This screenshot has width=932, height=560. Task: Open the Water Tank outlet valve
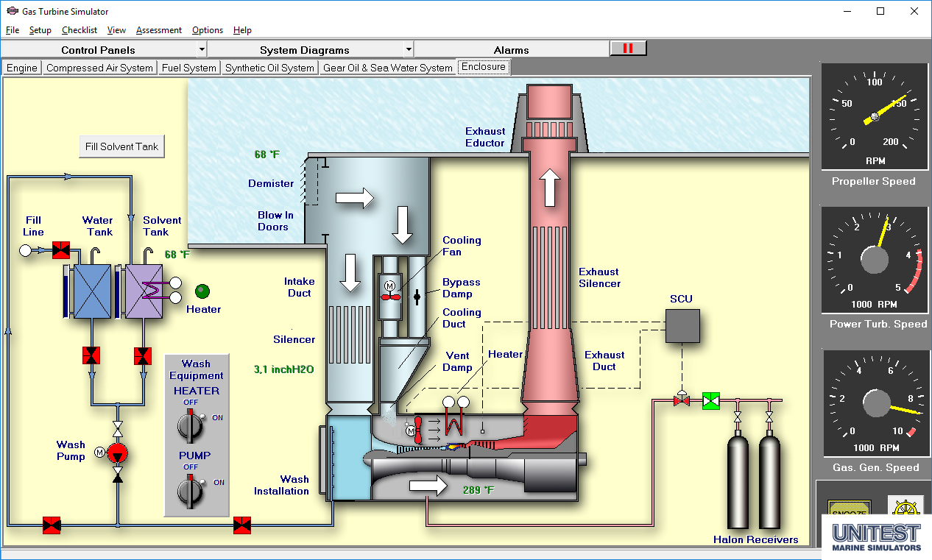[91, 356]
